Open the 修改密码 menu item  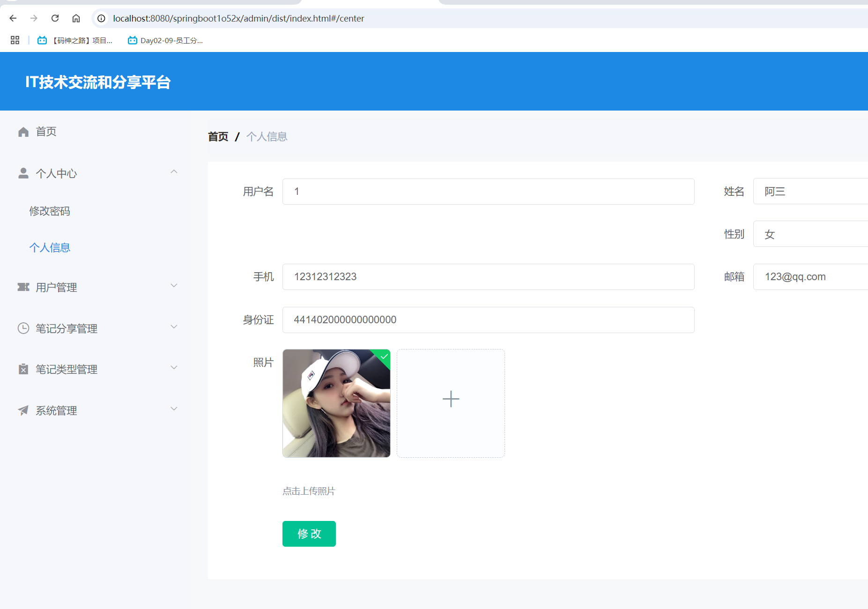(50, 211)
